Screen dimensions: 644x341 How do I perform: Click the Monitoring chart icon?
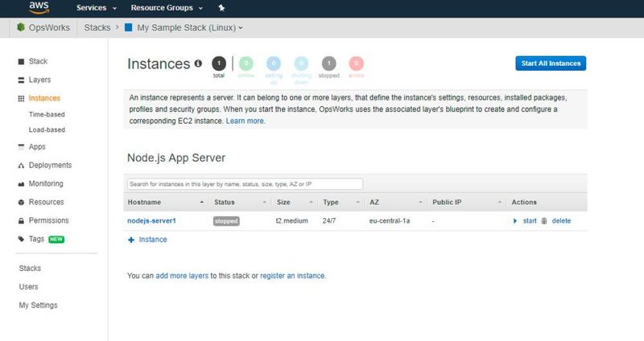coord(21,184)
